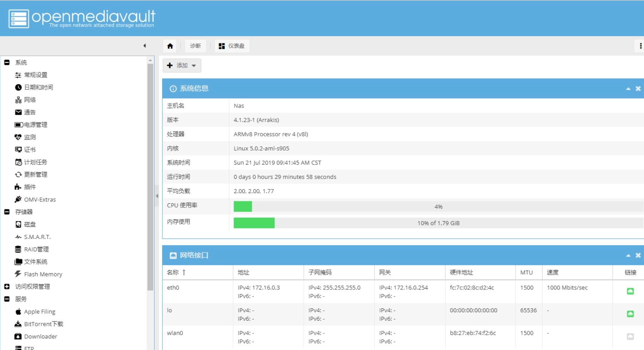644x350 pixels.
Task: Click the eth0 MAC address fc:7c:02:8c:d2:4c
Action: click(x=472, y=288)
